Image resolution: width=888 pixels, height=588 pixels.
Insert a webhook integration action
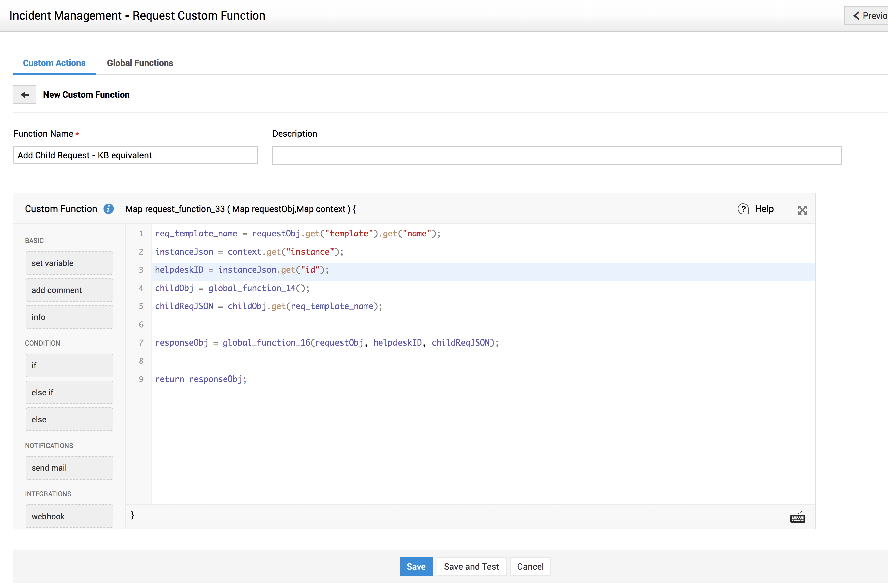click(69, 516)
